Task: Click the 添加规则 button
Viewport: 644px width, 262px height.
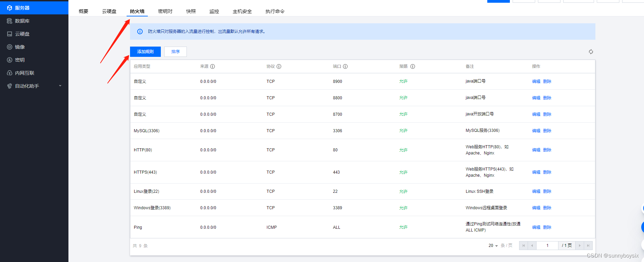Action: pyautogui.click(x=145, y=52)
